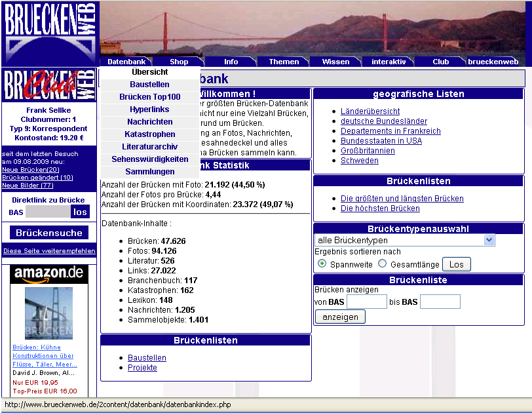Open the Baustellen link under Brückenlisten
This screenshot has width=532, height=413.
coord(147,358)
